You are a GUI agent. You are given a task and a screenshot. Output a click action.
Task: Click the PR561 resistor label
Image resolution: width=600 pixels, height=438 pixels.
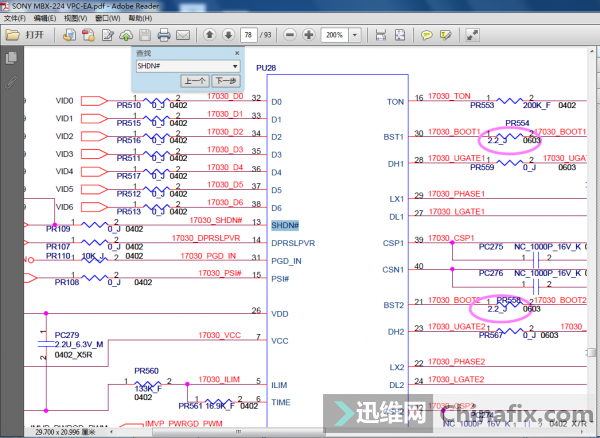coord(191,405)
